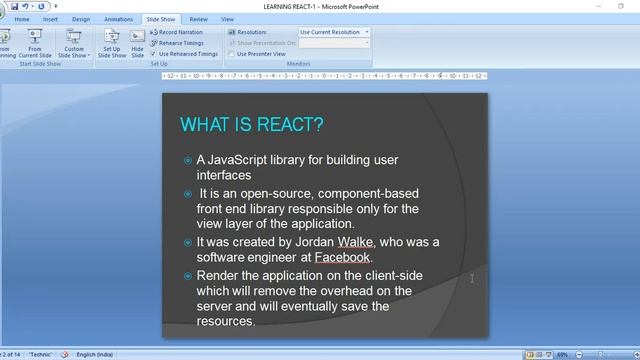Image resolution: width=640 pixels, height=360 pixels.
Task: Save the presentation from Quick Access Toolbar
Action: [15, 7]
